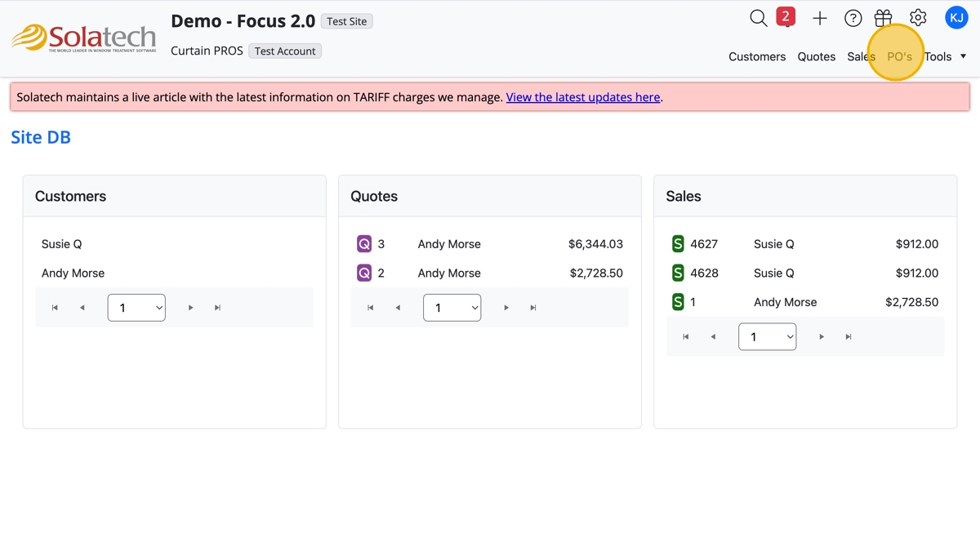
Task: Open the PO's menu item
Action: point(899,56)
